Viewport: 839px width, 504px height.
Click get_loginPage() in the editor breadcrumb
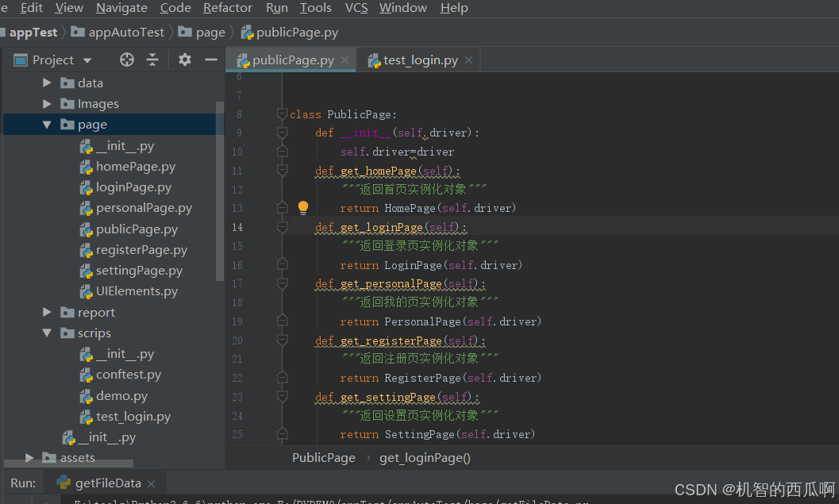pyautogui.click(x=425, y=458)
